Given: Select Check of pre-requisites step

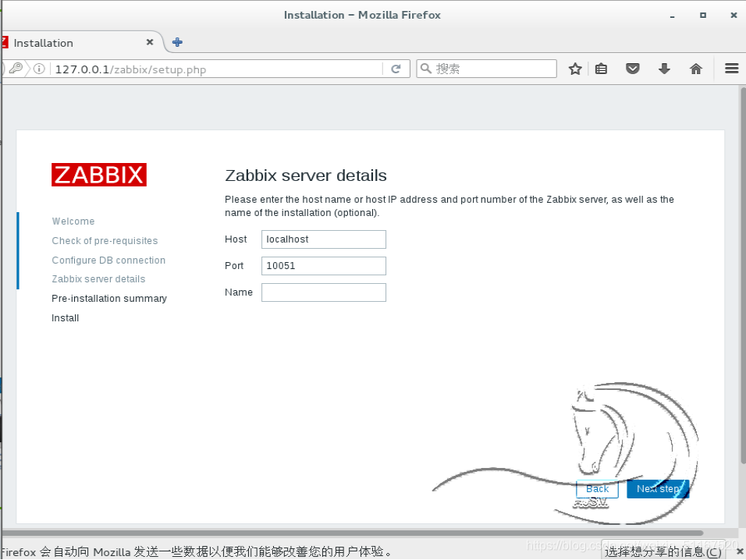Looking at the screenshot, I should 105,241.
